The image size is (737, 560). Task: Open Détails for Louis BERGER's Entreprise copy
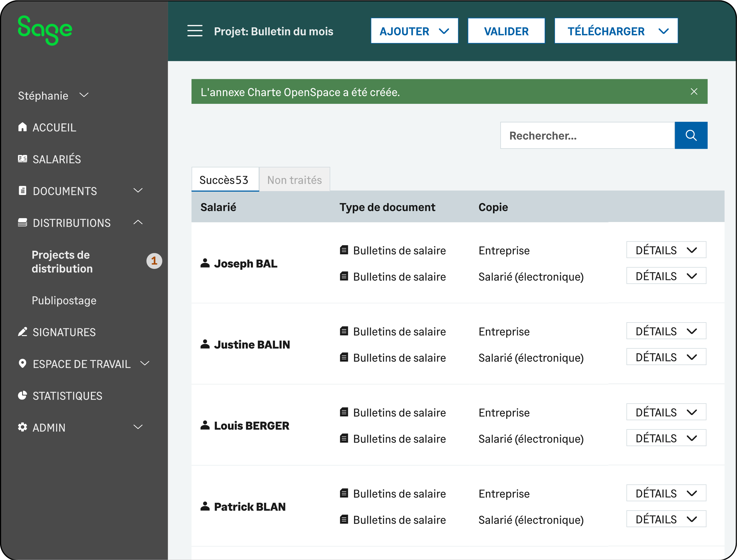[x=666, y=412]
